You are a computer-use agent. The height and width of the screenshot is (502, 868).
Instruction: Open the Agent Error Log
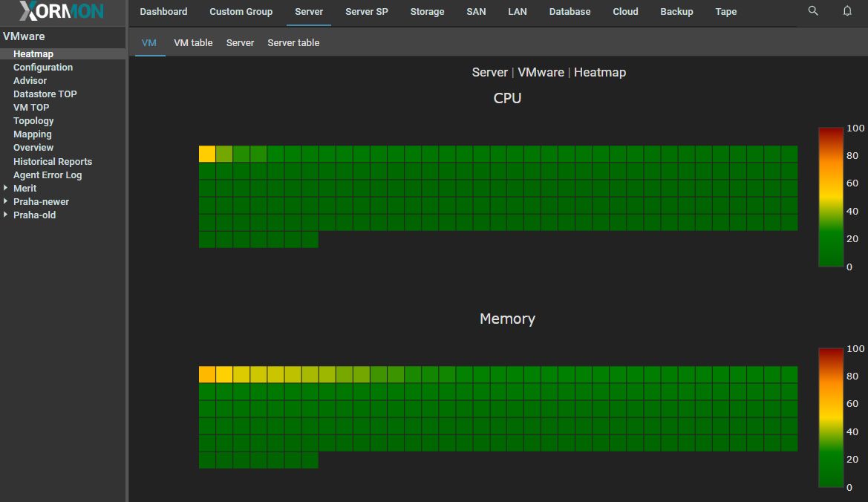[48, 175]
